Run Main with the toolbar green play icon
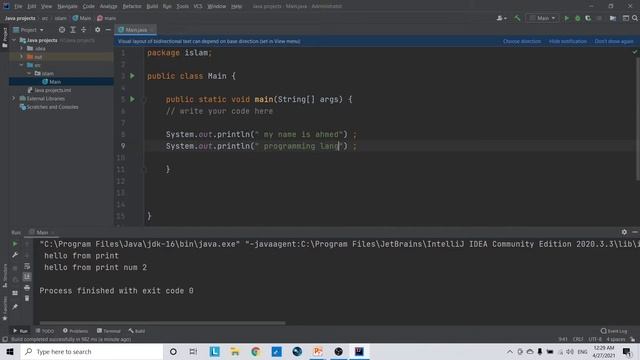Viewport: 640px width, 360px height. (567, 18)
